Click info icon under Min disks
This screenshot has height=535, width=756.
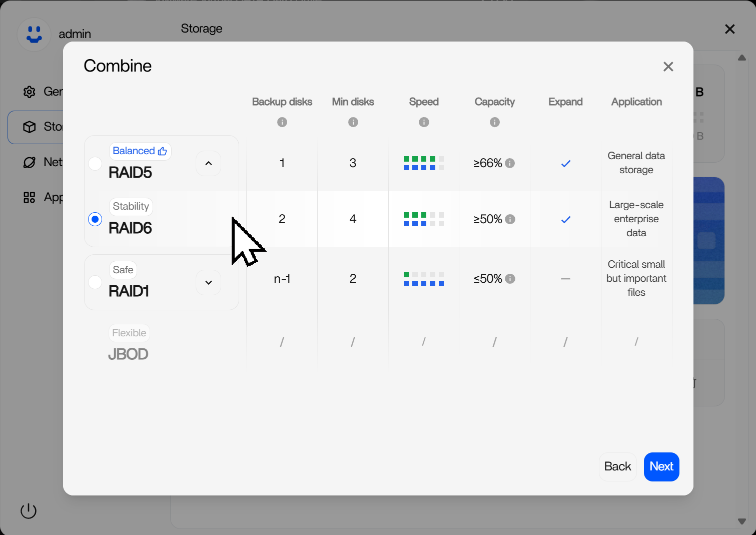pyautogui.click(x=353, y=122)
